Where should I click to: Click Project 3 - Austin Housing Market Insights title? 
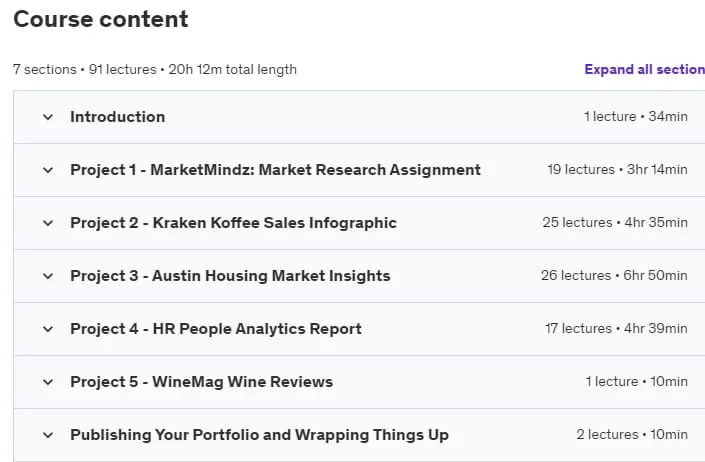pyautogui.click(x=230, y=276)
